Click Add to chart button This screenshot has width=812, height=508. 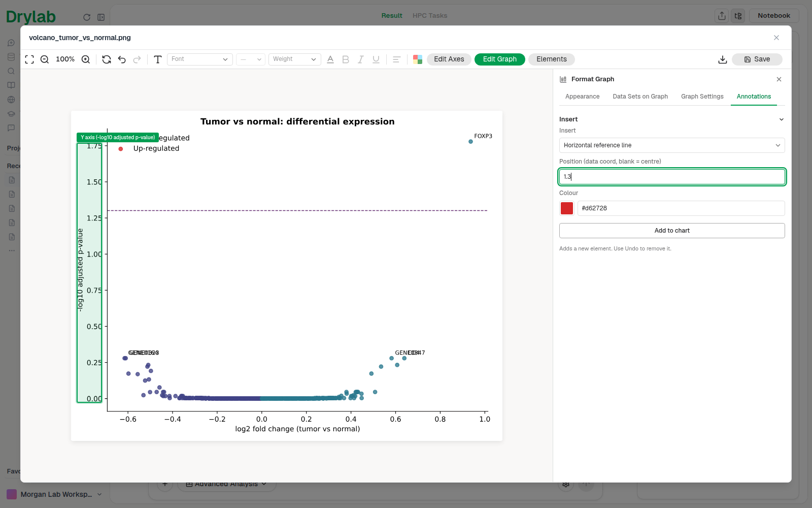tap(672, 231)
